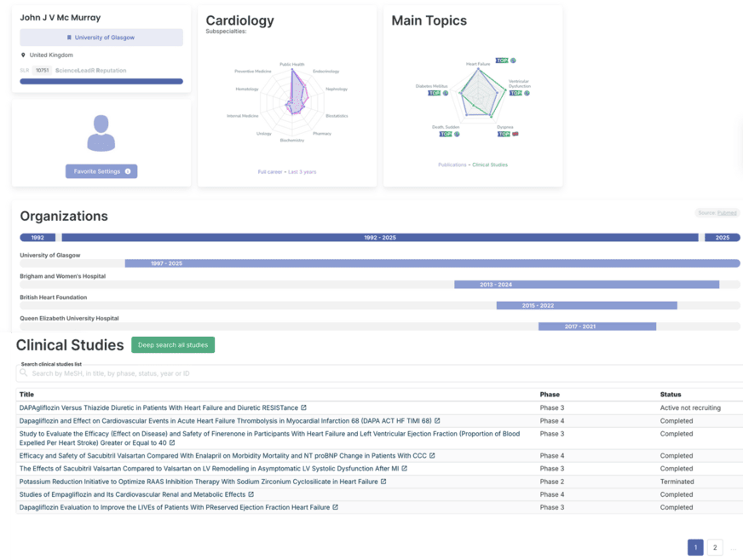Click the Deep search all studies button
The width and height of the screenshot is (743, 560).
coord(173,344)
